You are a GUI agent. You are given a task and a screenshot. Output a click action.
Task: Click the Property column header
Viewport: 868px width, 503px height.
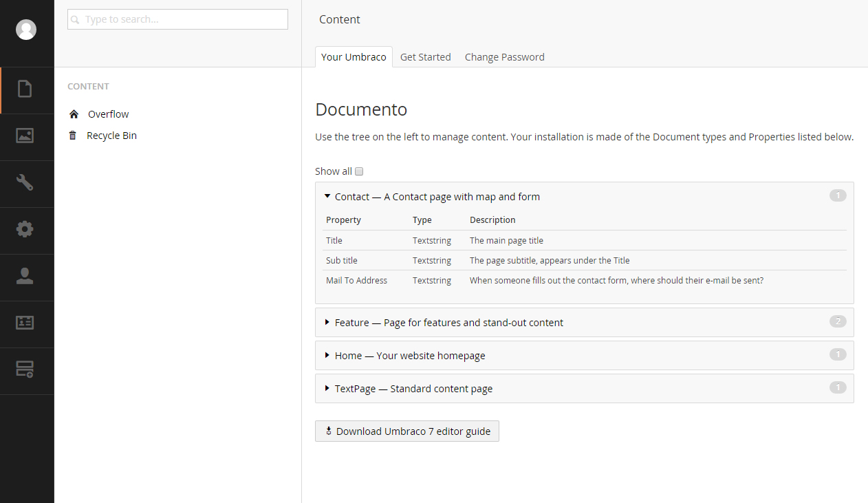tap(343, 220)
